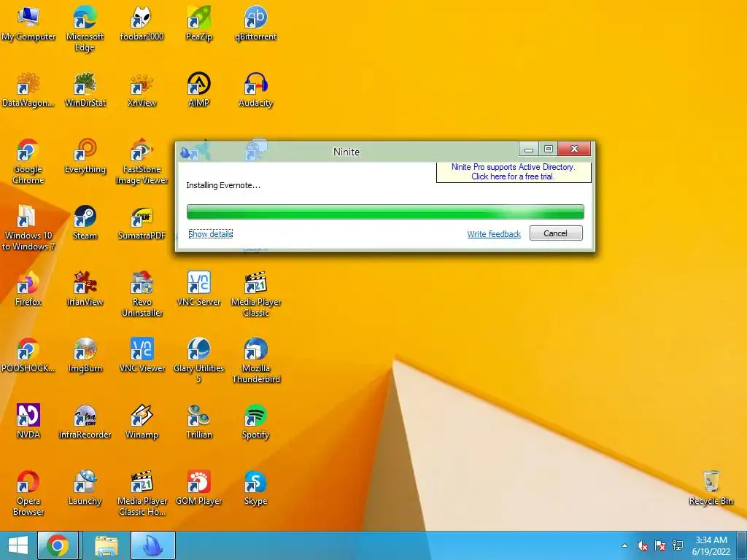Viewport: 747px width, 560px height.
Task: Click the Ninite taskbar button
Action: tap(153, 545)
